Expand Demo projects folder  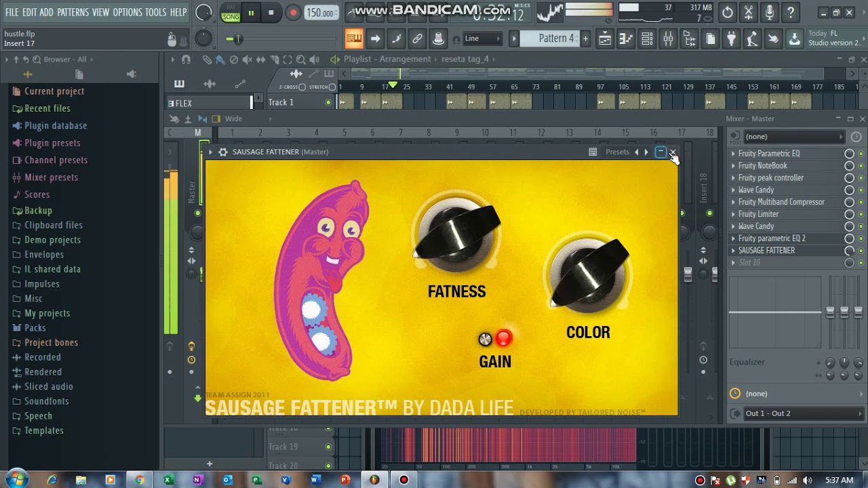52,239
